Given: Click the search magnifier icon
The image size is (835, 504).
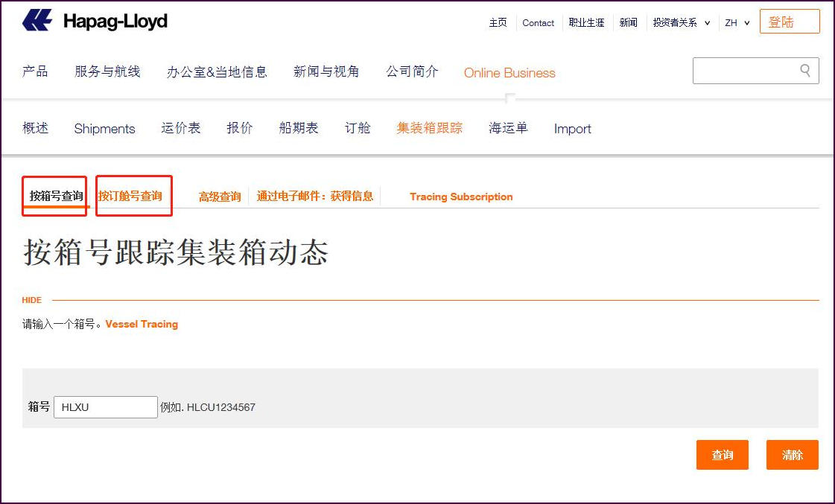Looking at the screenshot, I should [805, 70].
